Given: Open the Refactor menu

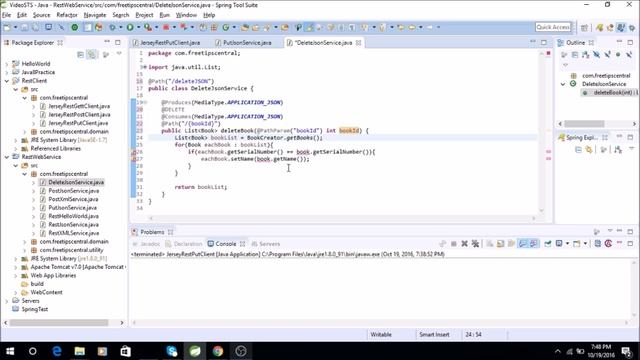Looking at the screenshot, I should pyautogui.click(x=67, y=15).
